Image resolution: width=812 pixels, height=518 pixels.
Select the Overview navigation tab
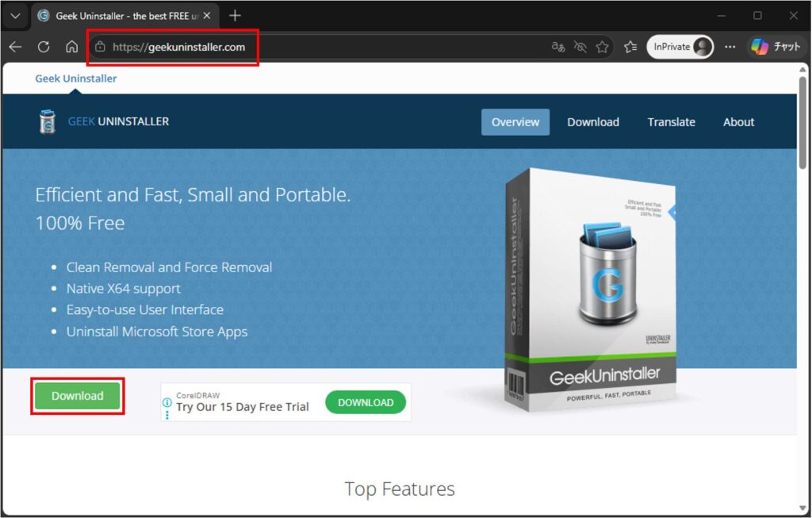coord(515,121)
